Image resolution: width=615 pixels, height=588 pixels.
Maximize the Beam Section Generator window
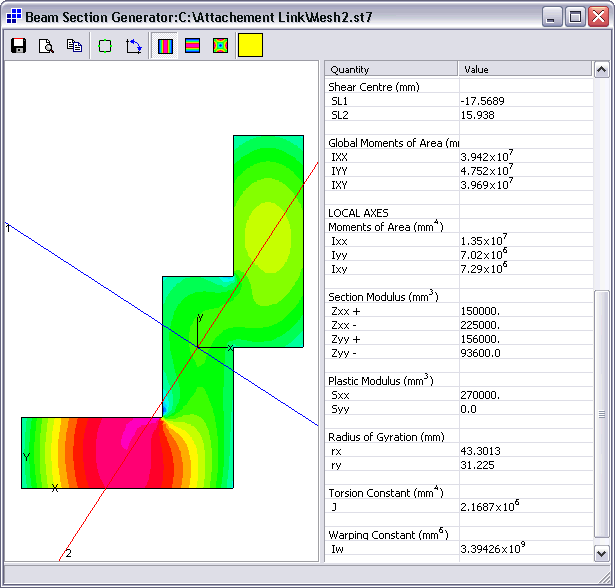point(575,16)
